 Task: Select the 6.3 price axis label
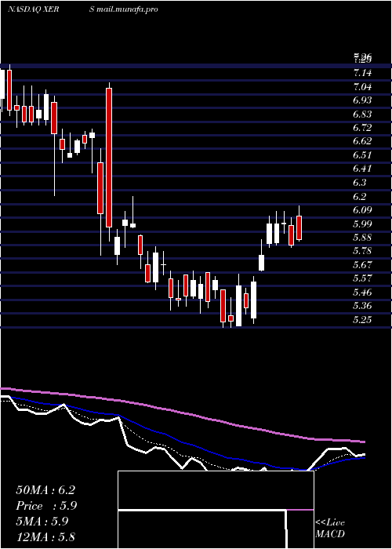click(360, 183)
